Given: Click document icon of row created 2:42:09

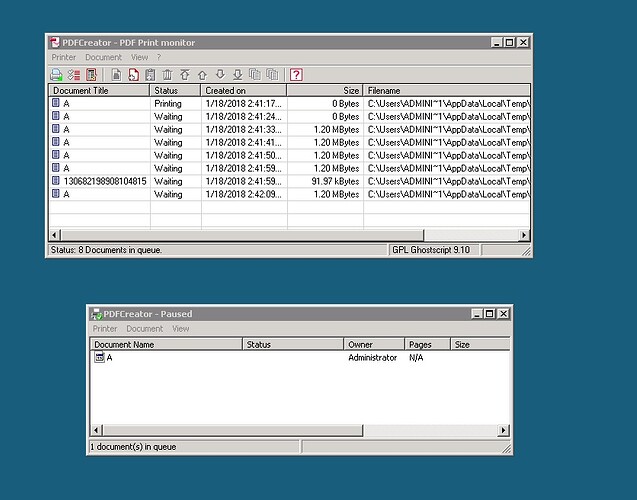Looking at the screenshot, I should point(56,193).
